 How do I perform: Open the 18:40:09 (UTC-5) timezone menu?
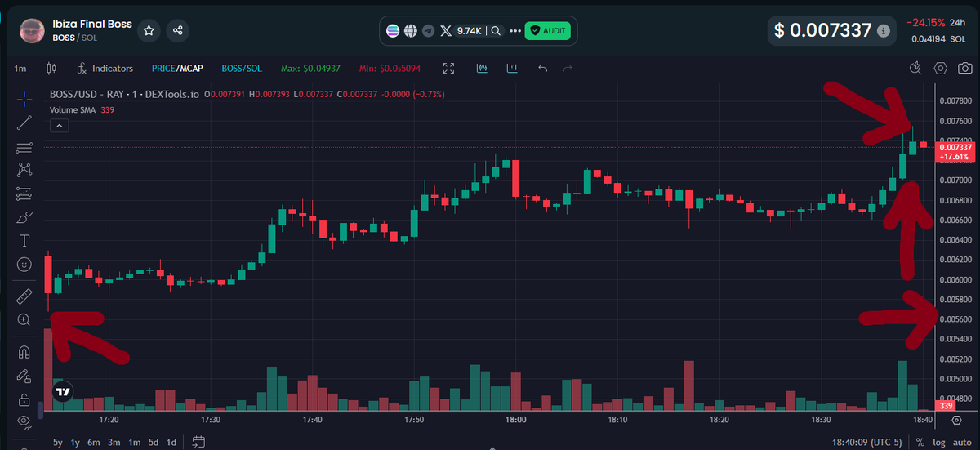tap(867, 442)
